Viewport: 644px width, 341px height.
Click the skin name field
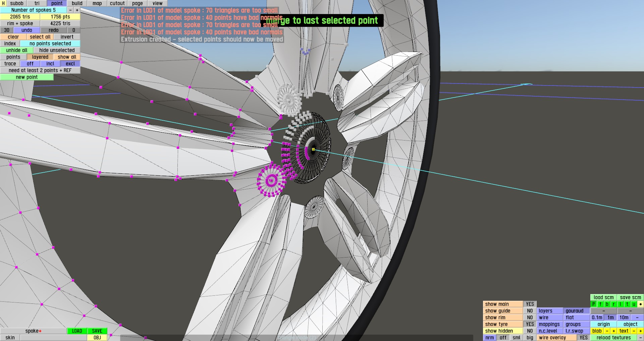coord(54,338)
